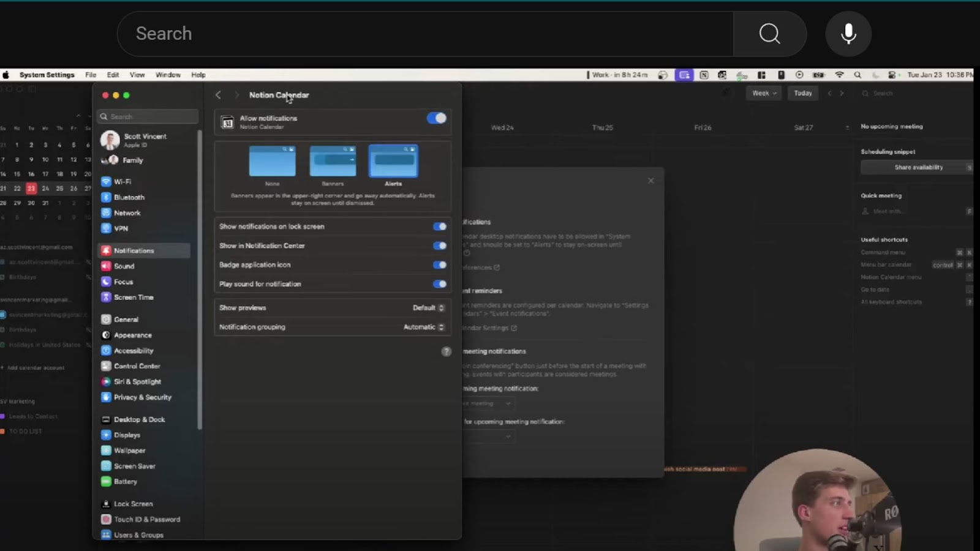Click Spotlight search icon in menu bar
The height and width of the screenshot is (551, 980).
tap(858, 75)
